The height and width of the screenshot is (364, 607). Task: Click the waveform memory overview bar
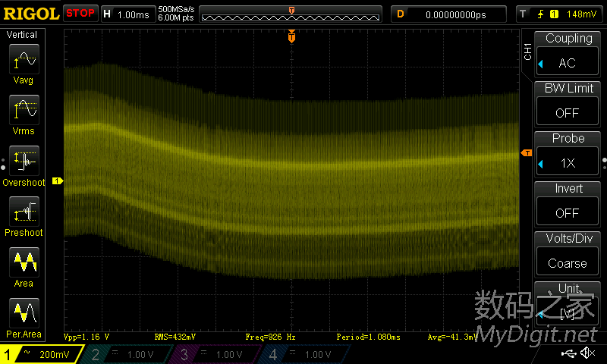[x=291, y=14]
